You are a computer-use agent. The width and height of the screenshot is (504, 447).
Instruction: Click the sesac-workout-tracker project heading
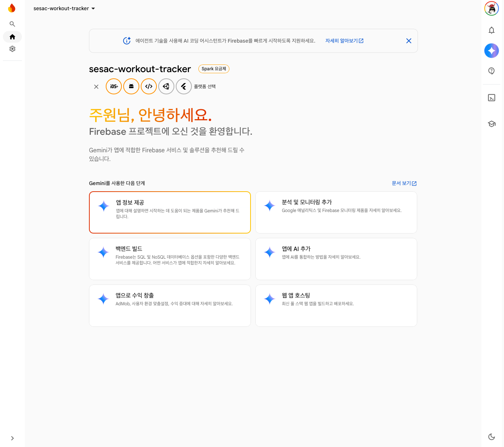(x=140, y=69)
